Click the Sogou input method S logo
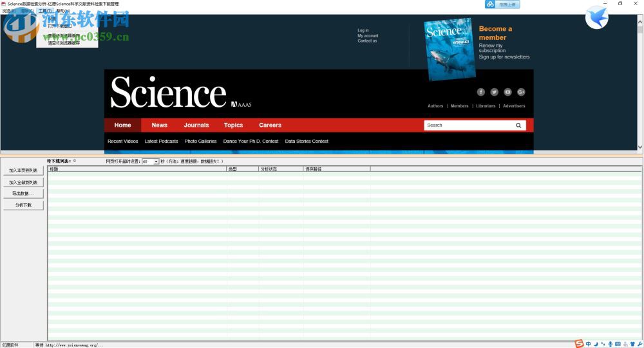Image resolution: width=644 pixels, height=348 pixels. (579, 344)
